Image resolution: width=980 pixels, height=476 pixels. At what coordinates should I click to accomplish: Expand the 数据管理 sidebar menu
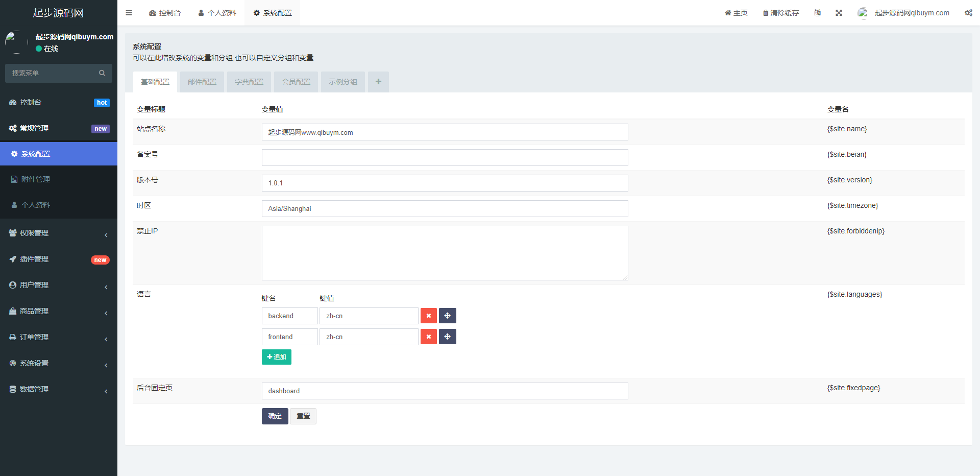point(59,389)
